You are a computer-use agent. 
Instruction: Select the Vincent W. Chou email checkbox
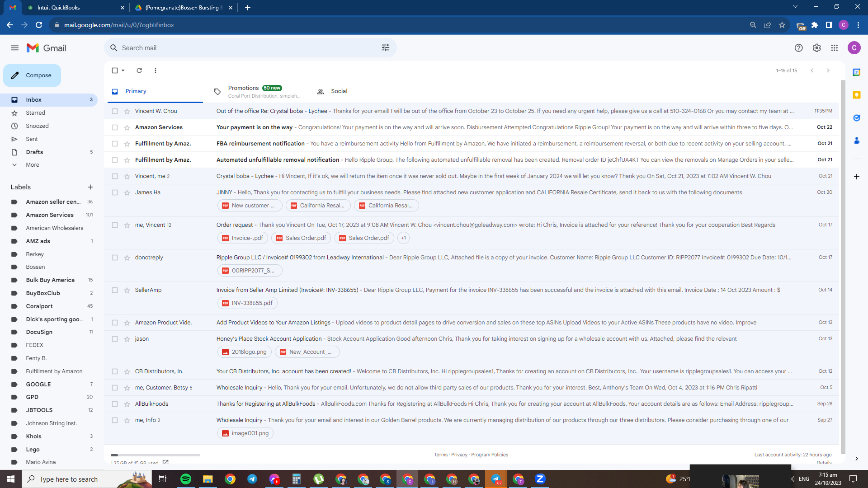tap(115, 111)
